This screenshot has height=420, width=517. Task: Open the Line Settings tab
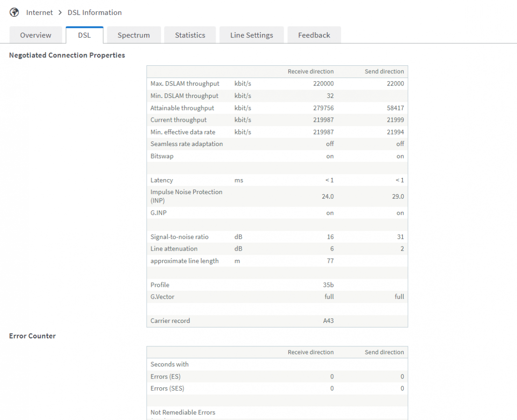coord(252,35)
